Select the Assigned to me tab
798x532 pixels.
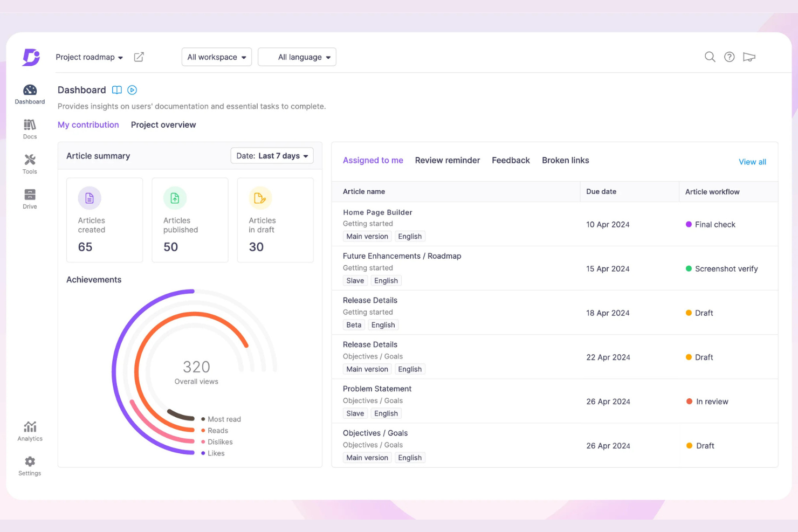pos(373,160)
